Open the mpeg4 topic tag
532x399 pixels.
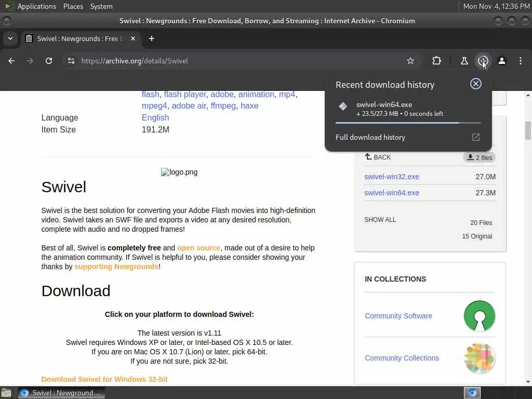(x=154, y=106)
